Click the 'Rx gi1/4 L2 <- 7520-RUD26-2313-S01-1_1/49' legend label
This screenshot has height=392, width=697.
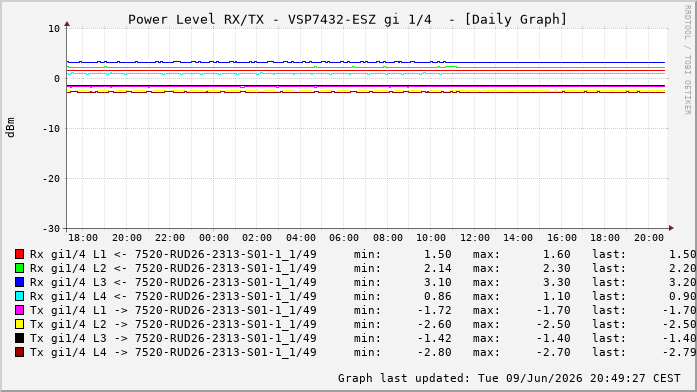[173, 268]
